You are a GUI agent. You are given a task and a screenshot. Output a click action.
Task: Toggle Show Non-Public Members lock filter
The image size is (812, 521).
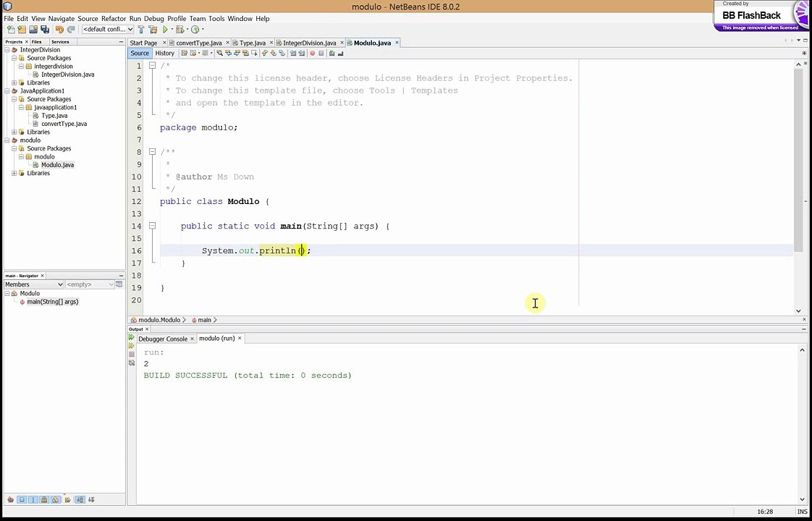(x=44, y=500)
